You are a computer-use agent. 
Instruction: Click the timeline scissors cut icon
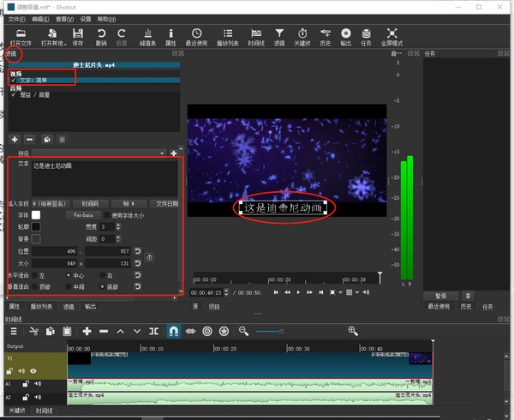click(x=34, y=331)
